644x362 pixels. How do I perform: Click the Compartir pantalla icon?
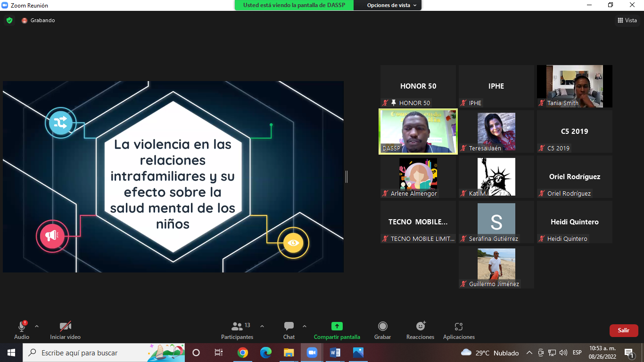point(337,326)
